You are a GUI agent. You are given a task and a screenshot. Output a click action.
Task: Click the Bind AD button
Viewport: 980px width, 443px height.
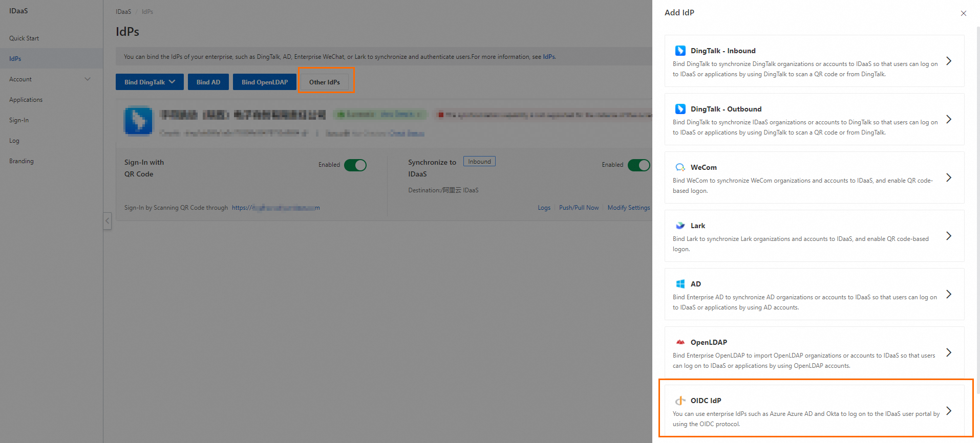point(208,82)
